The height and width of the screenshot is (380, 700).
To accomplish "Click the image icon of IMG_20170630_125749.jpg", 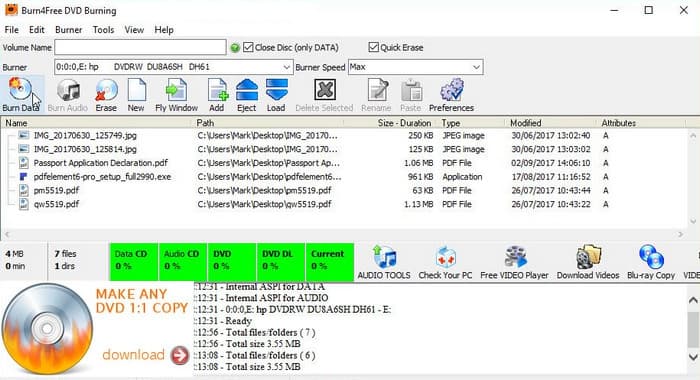I will point(24,135).
